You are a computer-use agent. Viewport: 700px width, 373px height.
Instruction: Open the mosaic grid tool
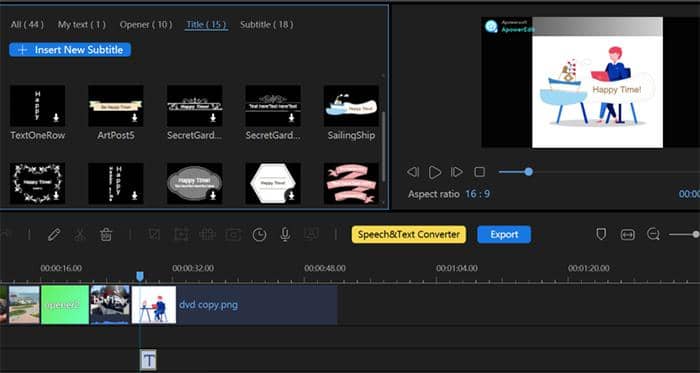pyautogui.click(x=207, y=234)
